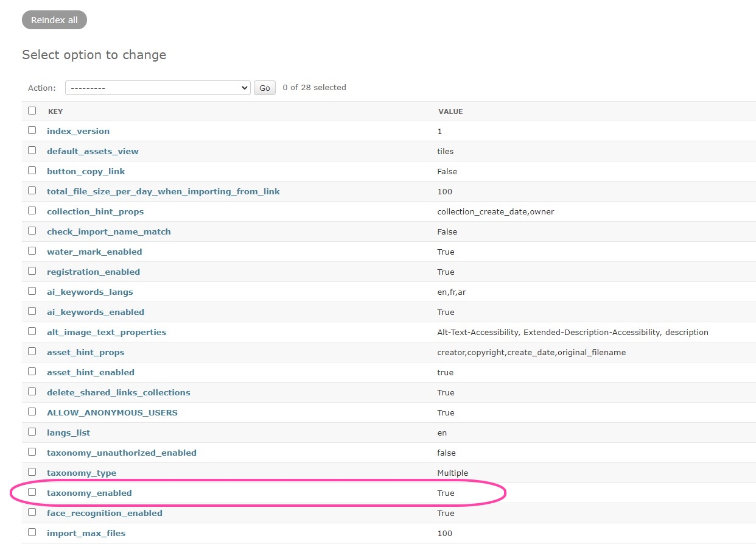Viewport: 756px width, 544px height.
Task: Open the check_import_name_match option link
Action: pos(109,231)
